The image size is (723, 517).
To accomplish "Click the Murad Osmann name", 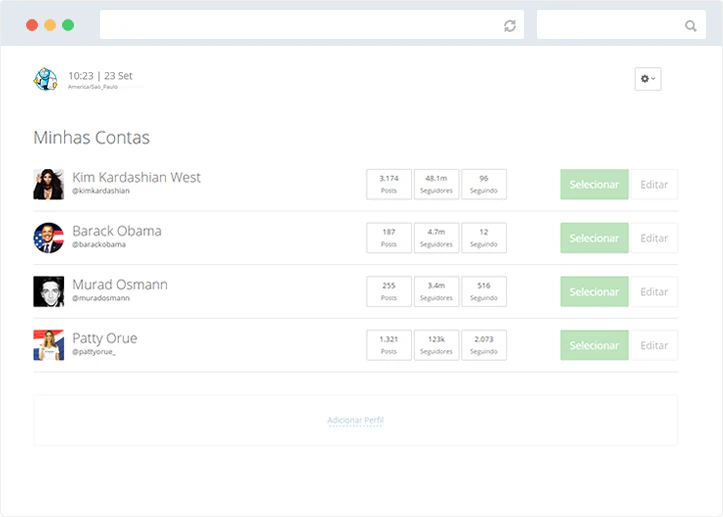I will coord(120,285).
